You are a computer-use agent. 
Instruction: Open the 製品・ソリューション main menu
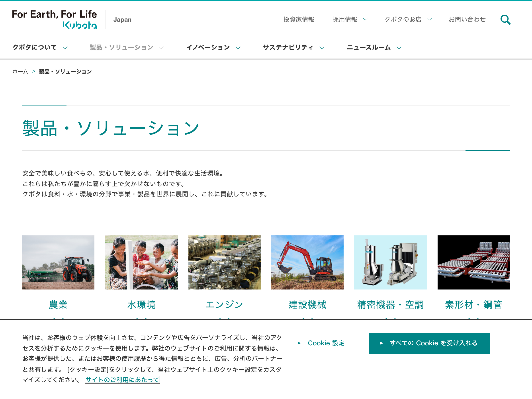pos(121,48)
